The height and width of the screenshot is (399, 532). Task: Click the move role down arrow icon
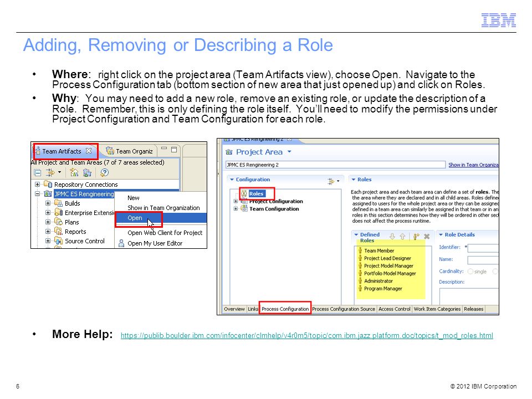[392, 237]
